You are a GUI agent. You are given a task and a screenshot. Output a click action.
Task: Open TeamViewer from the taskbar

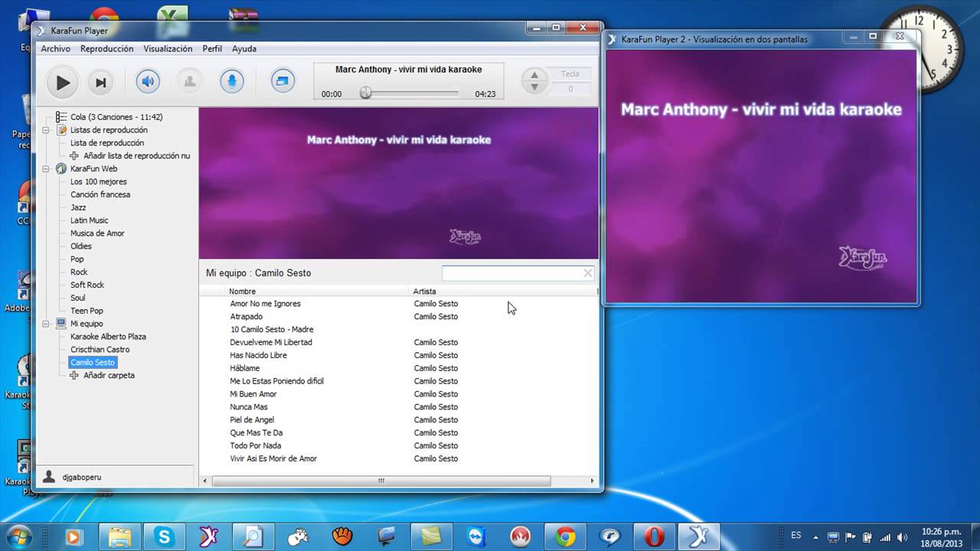(x=476, y=536)
